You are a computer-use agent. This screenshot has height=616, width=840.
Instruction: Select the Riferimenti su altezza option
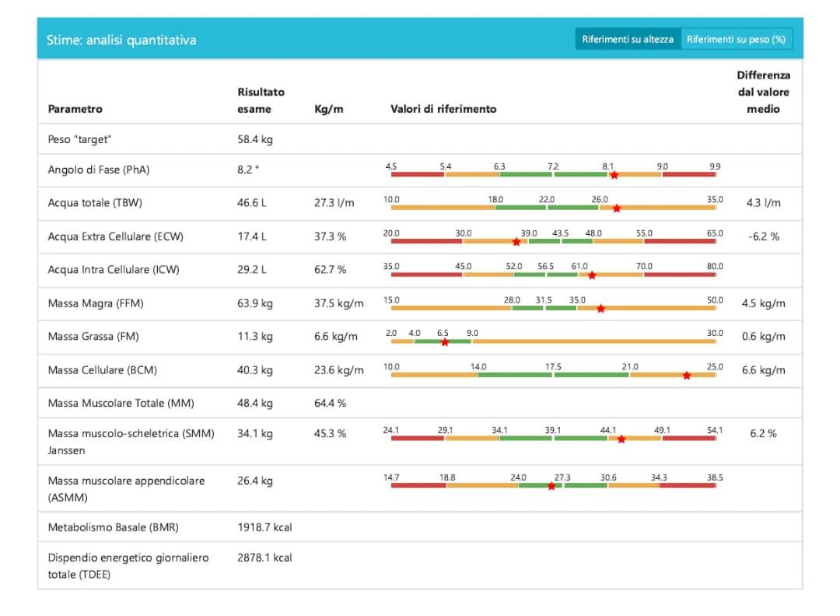(628, 39)
